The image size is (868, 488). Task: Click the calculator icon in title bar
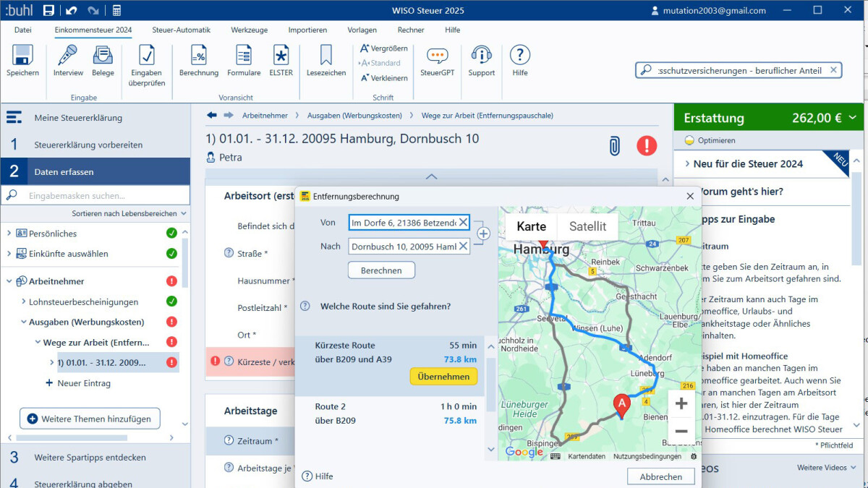click(x=116, y=11)
